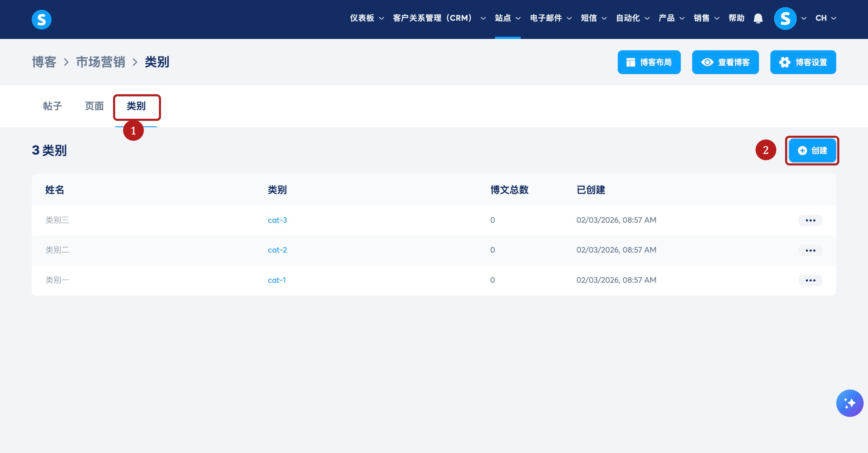The width and height of the screenshot is (868, 453).
Task: Open the 博客布局 layout button
Action: tap(648, 62)
